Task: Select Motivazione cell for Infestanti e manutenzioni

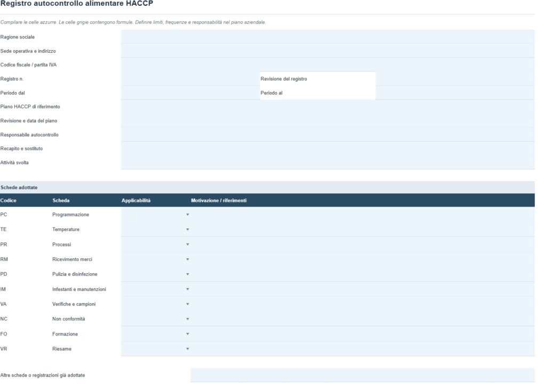Action: (363, 289)
